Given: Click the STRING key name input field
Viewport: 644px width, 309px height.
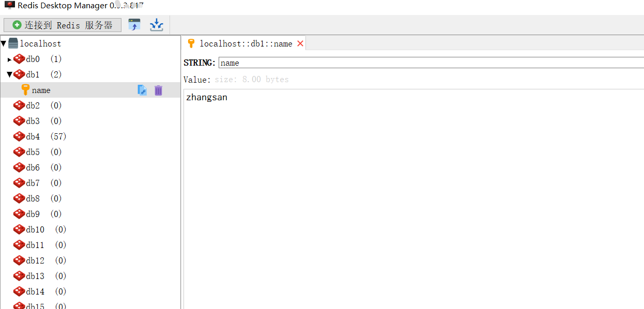Looking at the screenshot, I should click(431, 63).
